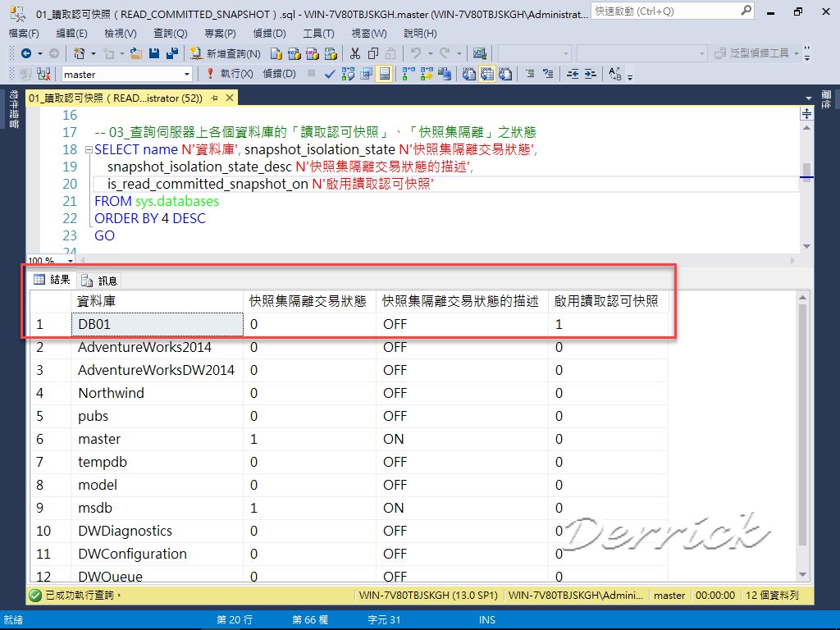This screenshot has height=630, width=840.
Task: Open the 編輯(E) menu
Action: (72, 33)
